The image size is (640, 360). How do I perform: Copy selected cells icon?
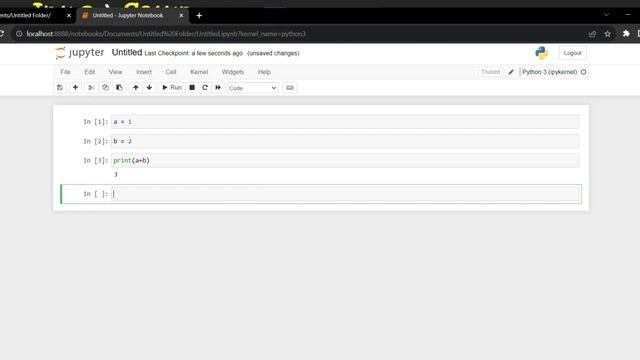click(105, 87)
